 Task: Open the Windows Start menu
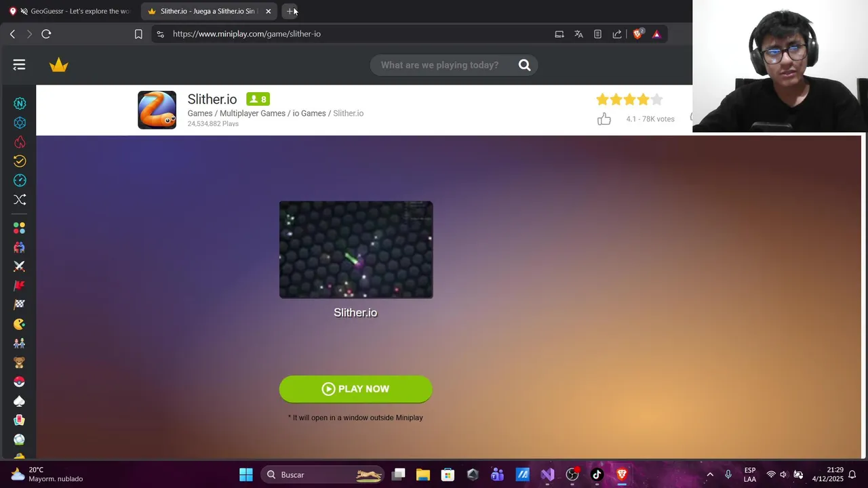[x=246, y=474]
